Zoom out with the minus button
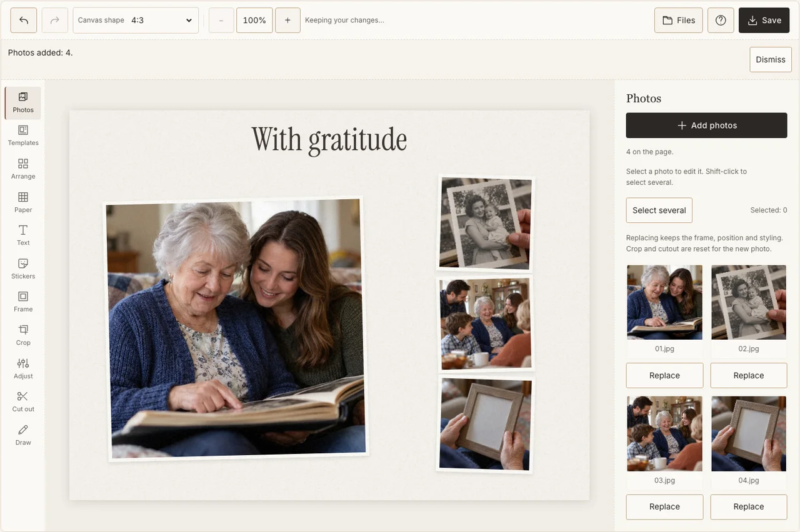The height and width of the screenshot is (532, 800). coord(221,20)
